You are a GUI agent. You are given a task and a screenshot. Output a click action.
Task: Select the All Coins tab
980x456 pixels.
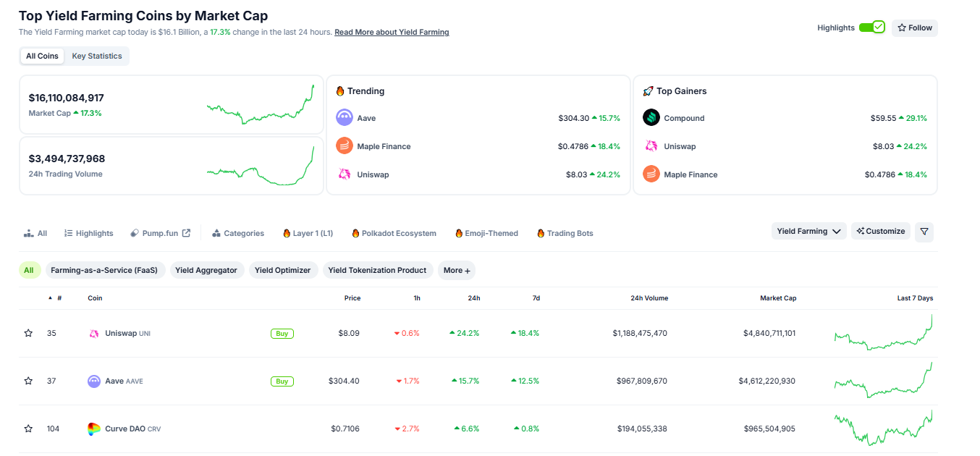pos(42,56)
